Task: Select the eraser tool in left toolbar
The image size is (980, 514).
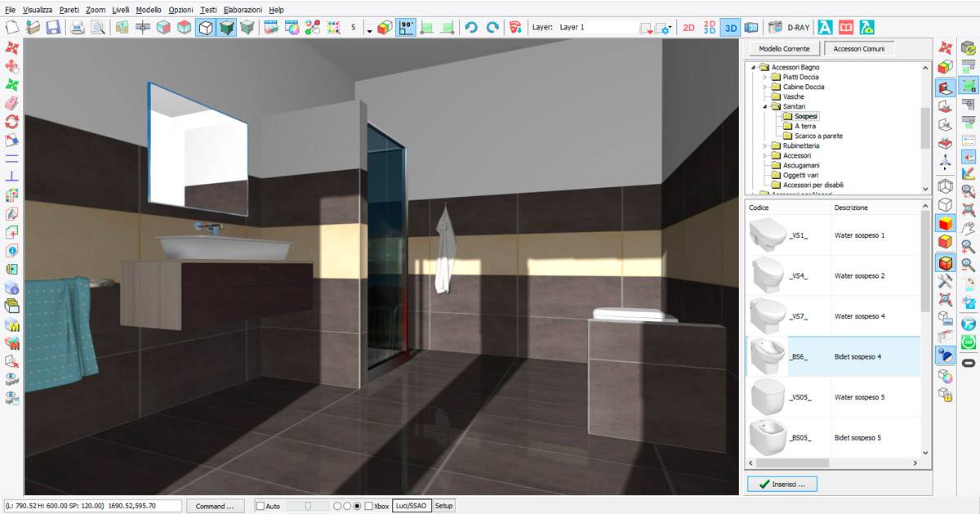Action: pos(12,104)
